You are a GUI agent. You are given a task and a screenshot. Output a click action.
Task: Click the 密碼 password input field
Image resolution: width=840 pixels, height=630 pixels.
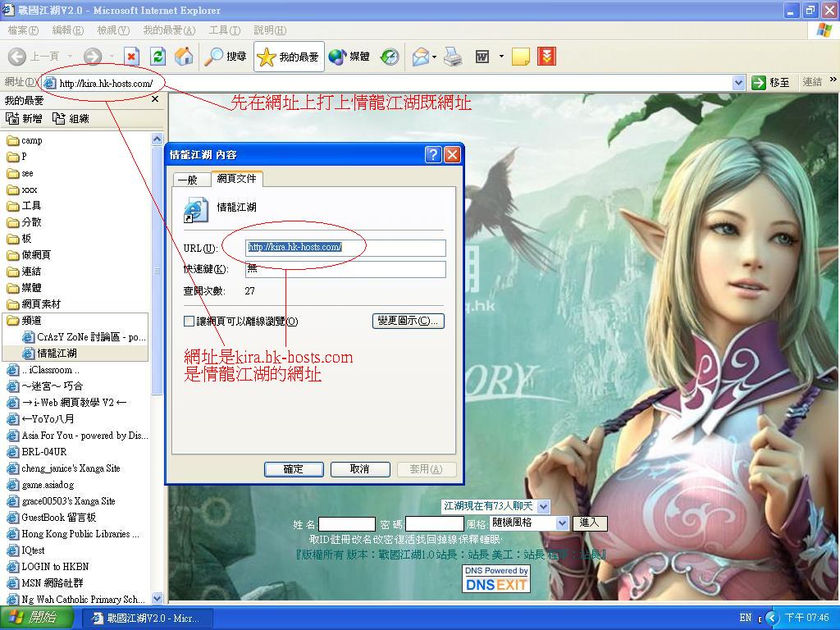[x=435, y=524]
